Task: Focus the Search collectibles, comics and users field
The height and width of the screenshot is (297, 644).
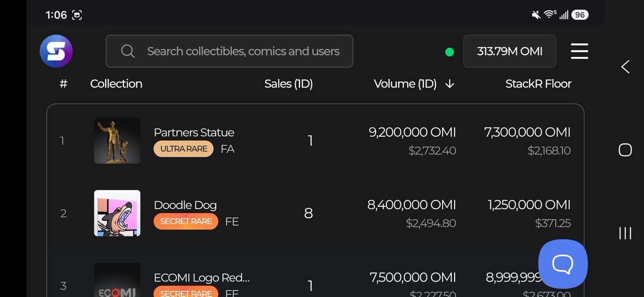Action: (x=229, y=51)
